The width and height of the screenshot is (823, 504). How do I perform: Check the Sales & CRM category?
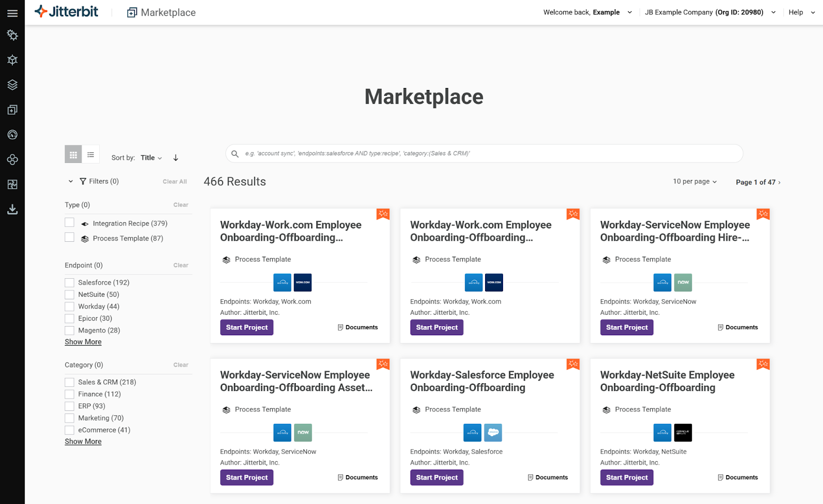(x=69, y=382)
